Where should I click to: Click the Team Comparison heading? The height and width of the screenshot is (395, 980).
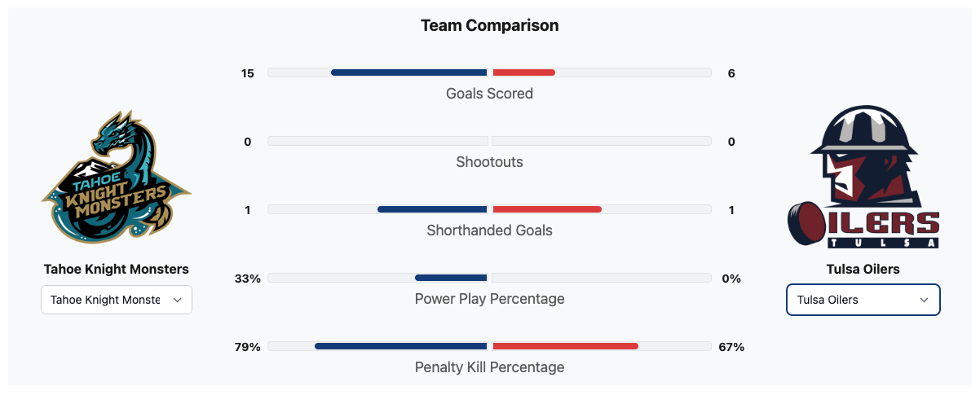[489, 25]
